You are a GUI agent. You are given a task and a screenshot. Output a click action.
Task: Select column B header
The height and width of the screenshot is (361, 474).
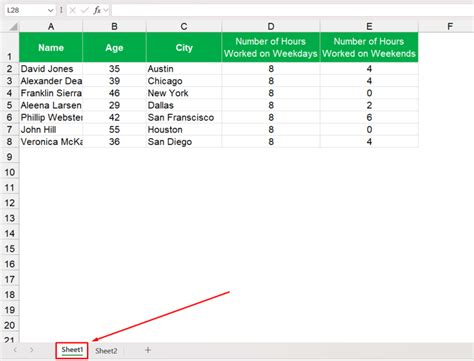coord(114,26)
